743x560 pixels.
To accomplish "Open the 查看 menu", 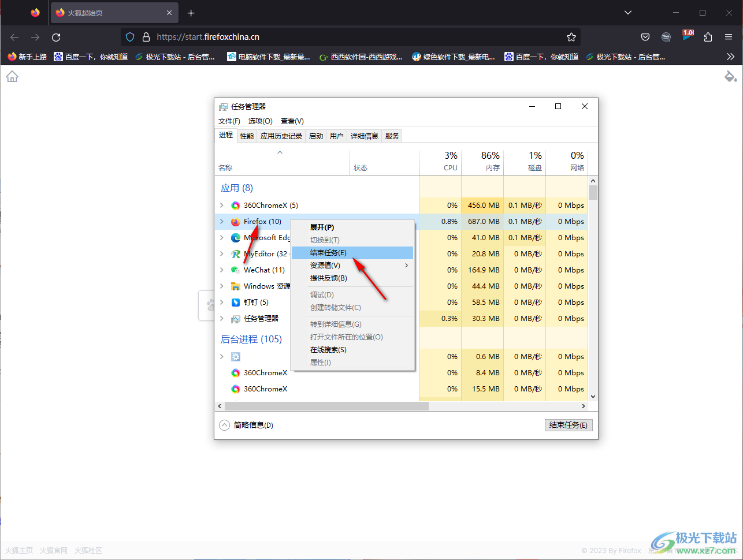I will (x=292, y=121).
